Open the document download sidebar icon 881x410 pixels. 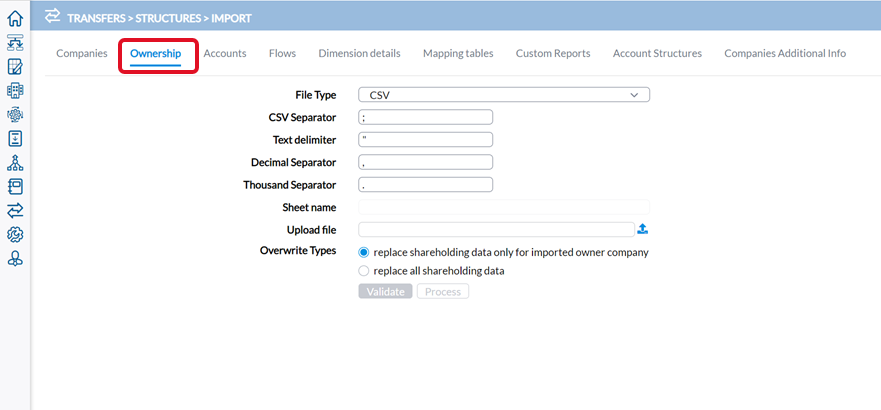point(15,138)
